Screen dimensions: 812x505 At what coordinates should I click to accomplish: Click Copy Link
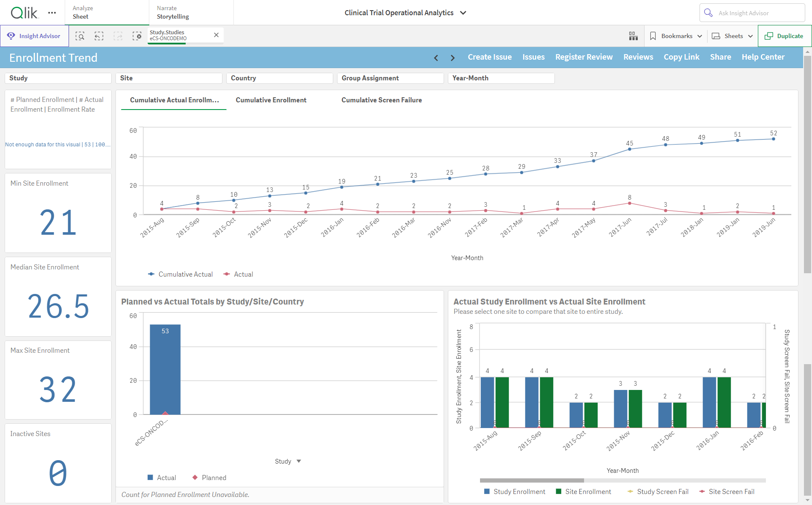pyautogui.click(x=681, y=57)
